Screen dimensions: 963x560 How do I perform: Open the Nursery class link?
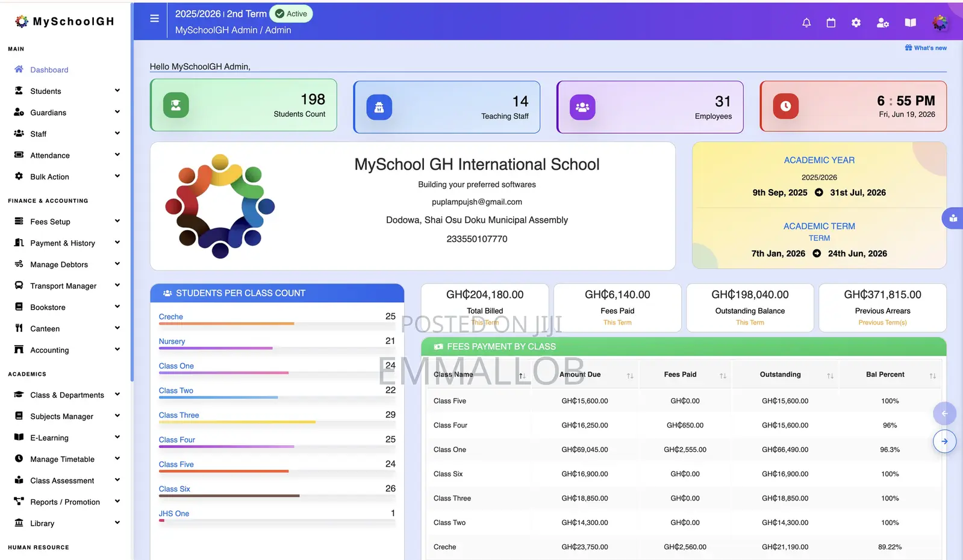(172, 341)
